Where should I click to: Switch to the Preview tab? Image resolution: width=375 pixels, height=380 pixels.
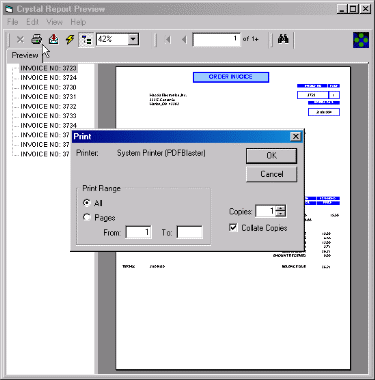(x=25, y=55)
